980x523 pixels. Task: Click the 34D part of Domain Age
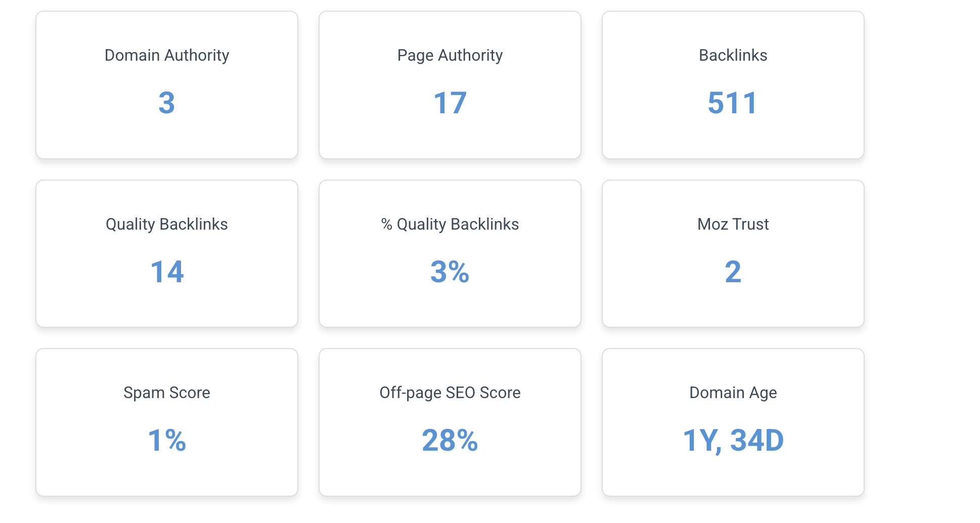point(757,440)
